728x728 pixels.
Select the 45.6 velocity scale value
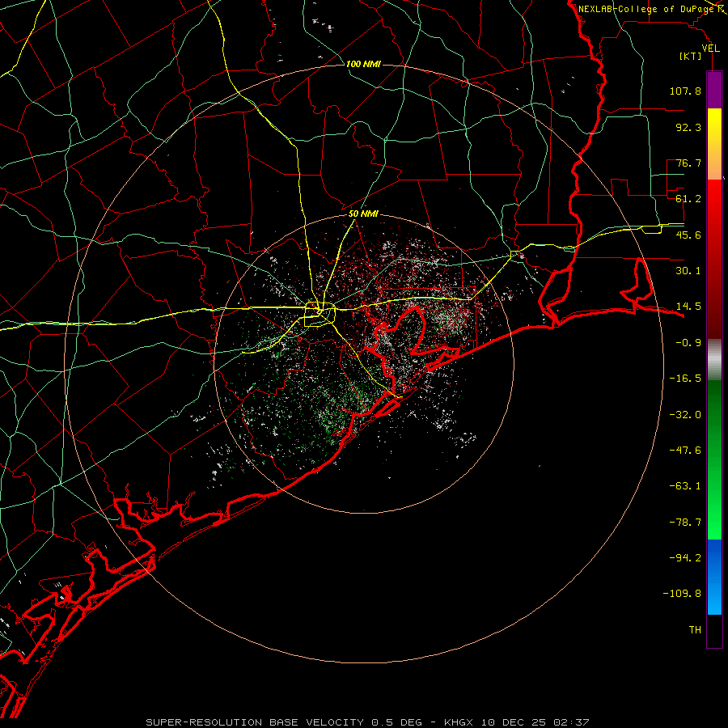(688, 235)
